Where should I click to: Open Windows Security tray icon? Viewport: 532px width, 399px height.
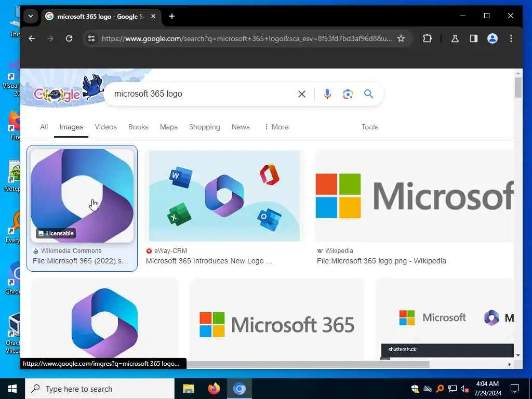coord(415,389)
